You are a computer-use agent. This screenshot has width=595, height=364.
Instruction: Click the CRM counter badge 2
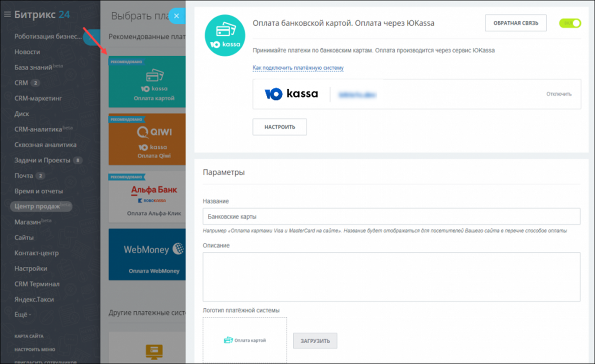[35, 83]
